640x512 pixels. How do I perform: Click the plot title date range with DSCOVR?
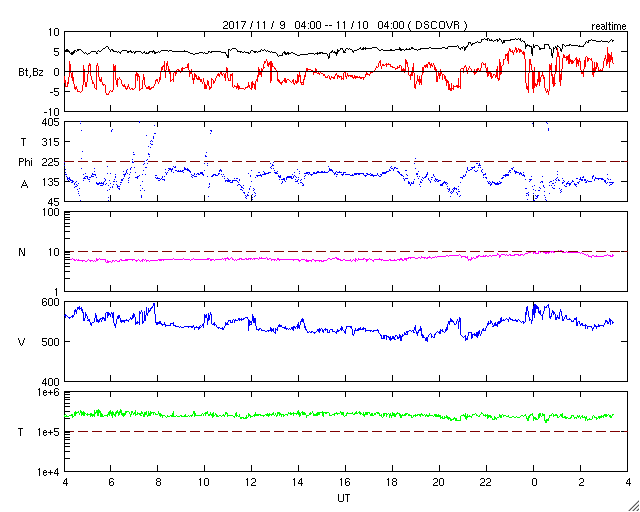click(x=345, y=25)
